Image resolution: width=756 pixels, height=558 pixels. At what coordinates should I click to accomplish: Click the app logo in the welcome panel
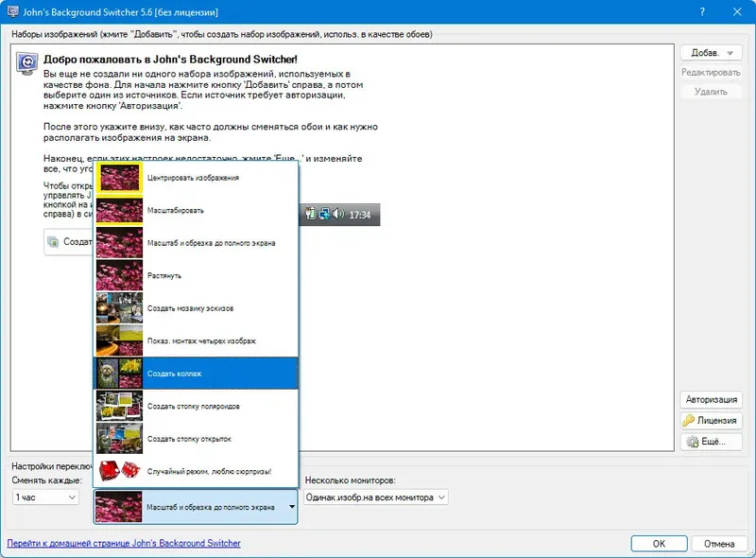26,64
